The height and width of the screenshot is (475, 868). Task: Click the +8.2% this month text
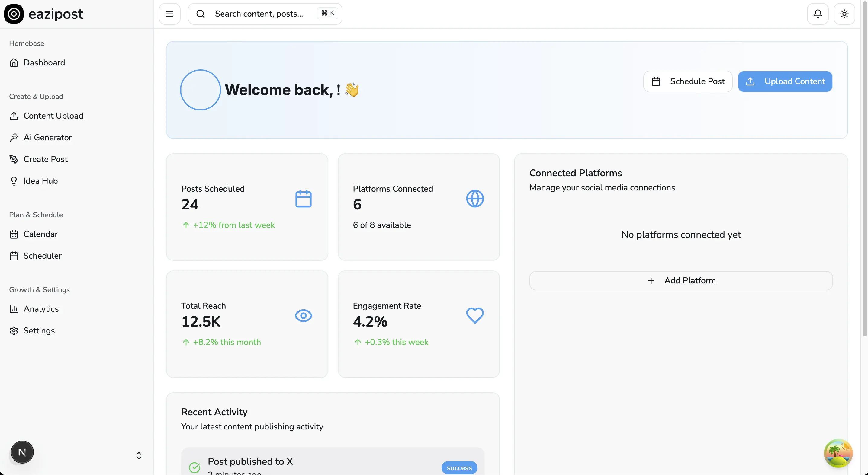(227, 342)
